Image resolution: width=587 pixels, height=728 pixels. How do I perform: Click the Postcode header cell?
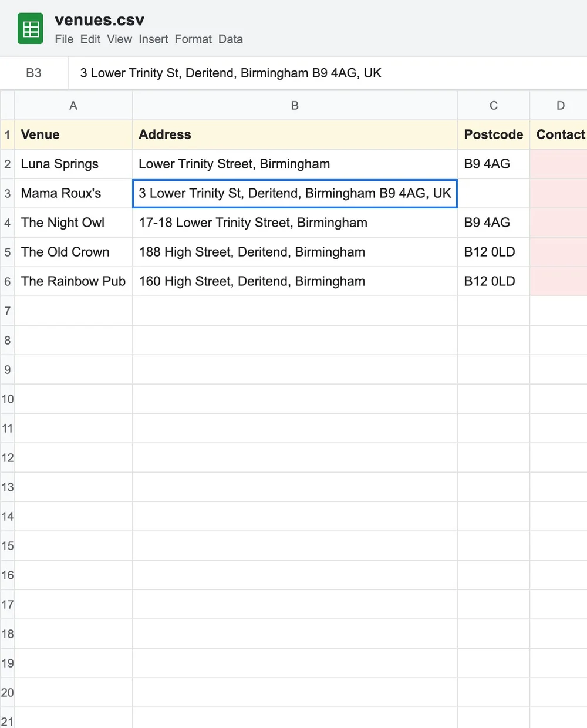click(494, 135)
